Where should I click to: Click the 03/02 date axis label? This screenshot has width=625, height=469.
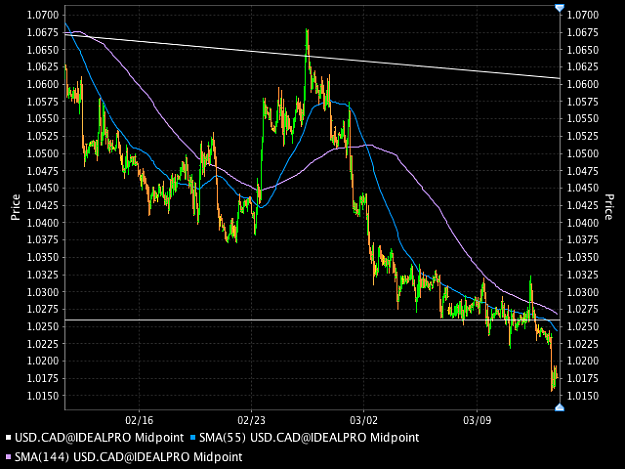364,420
